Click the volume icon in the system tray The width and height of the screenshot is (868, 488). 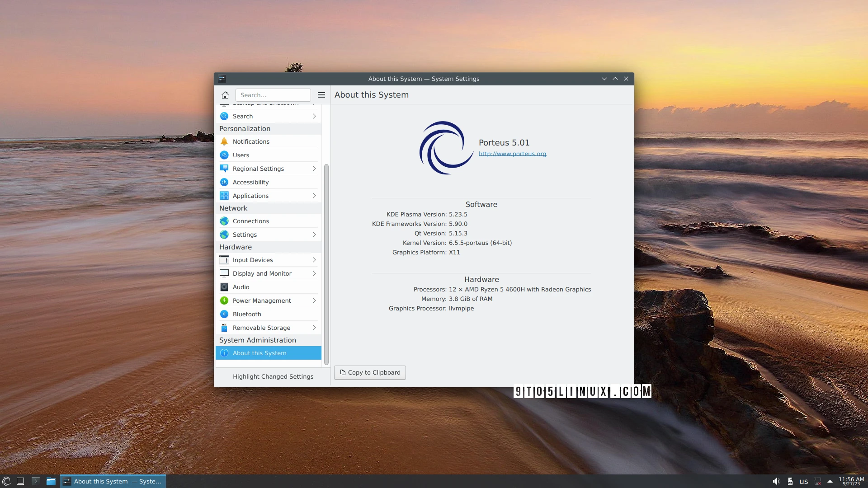coord(776,481)
